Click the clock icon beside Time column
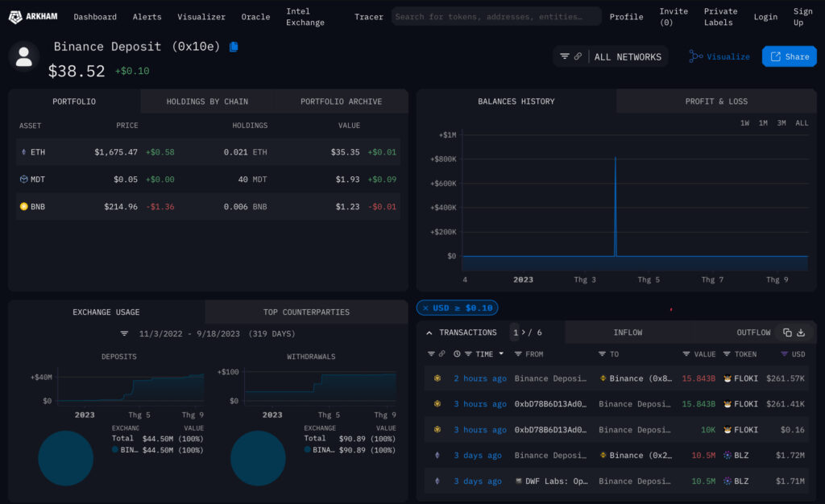 [457, 354]
